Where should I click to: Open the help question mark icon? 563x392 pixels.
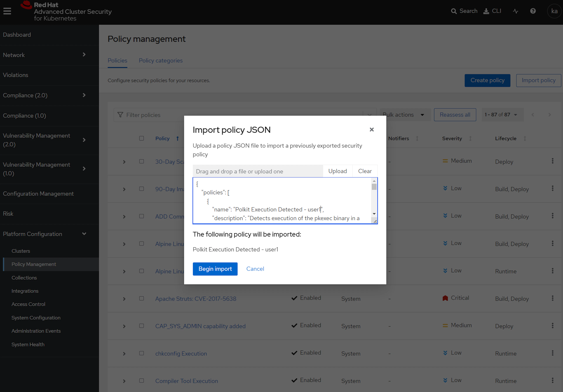(x=533, y=11)
